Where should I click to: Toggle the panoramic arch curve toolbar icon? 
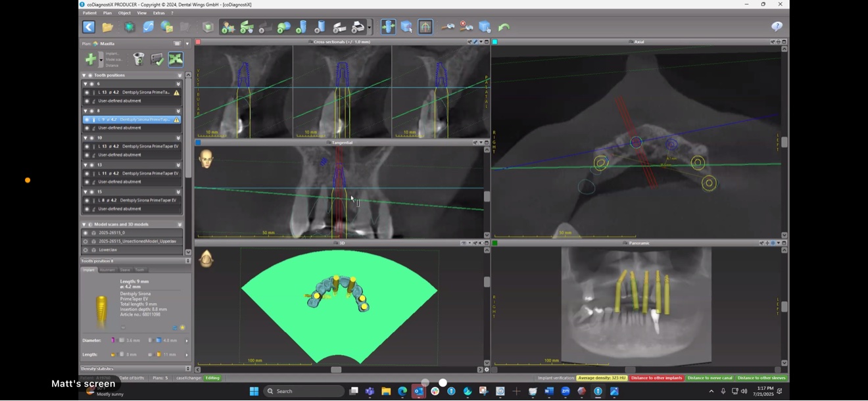[425, 27]
